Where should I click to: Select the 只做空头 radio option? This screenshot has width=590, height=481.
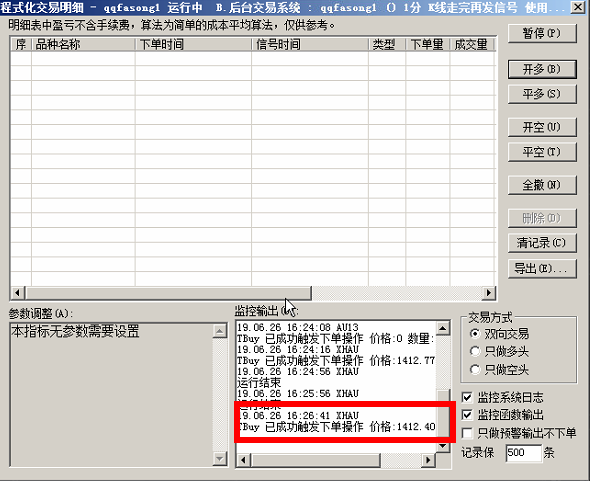click(499, 370)
